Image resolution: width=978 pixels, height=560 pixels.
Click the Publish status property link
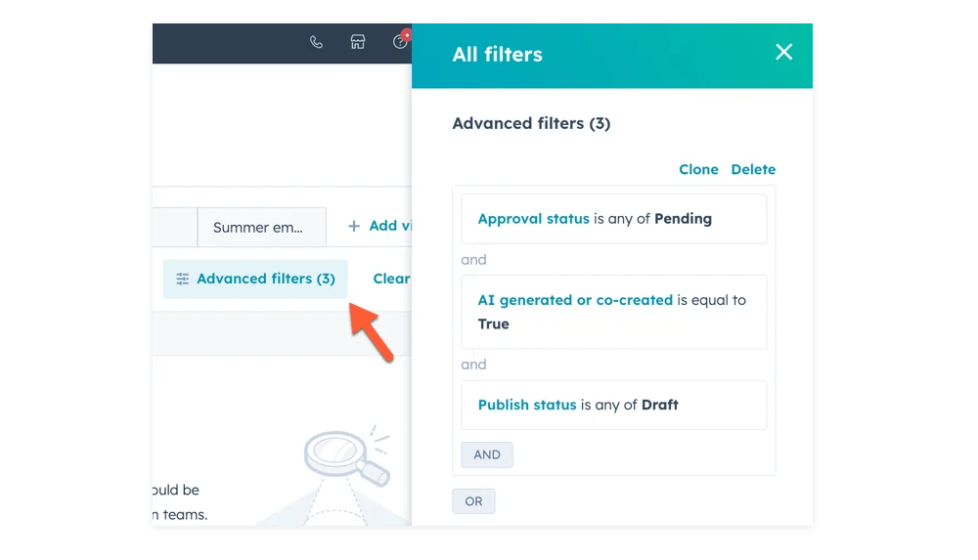pyautogui.click(x=527, y=405)
